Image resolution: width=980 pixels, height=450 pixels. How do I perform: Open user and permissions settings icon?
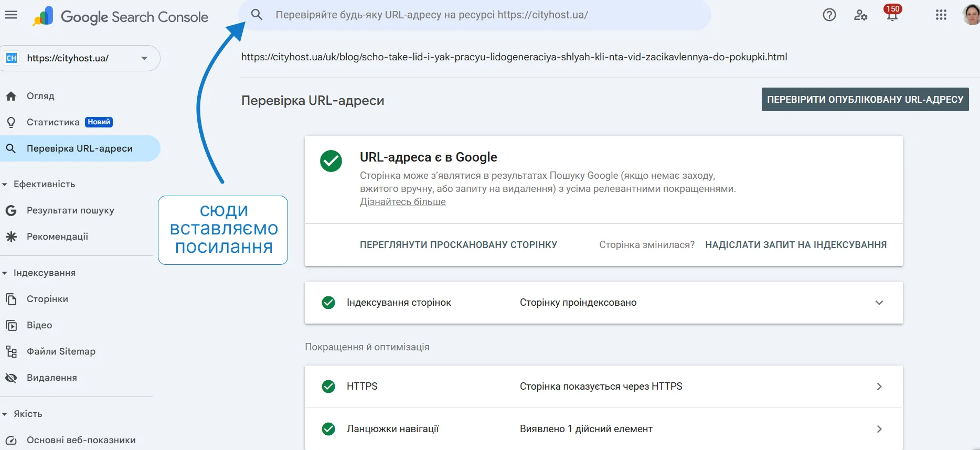pyautogui.click(x=860, y=15)
